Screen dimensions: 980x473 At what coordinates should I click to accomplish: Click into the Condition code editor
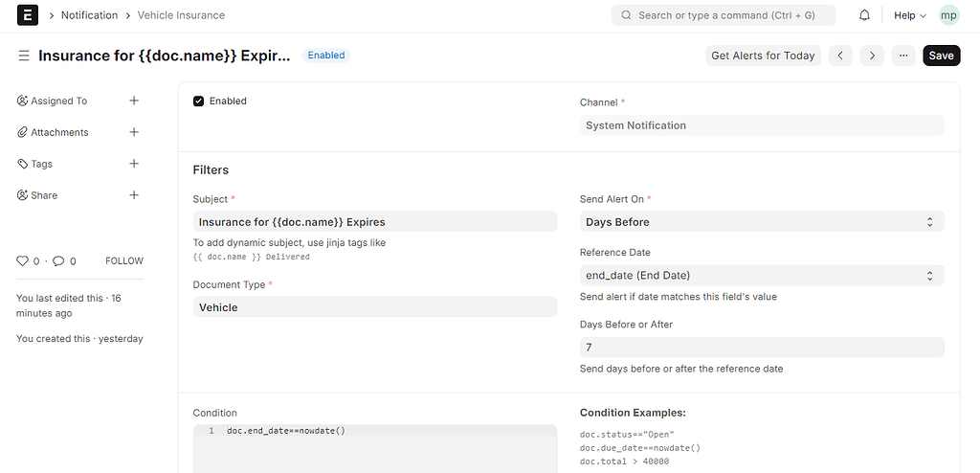[375, 449]
